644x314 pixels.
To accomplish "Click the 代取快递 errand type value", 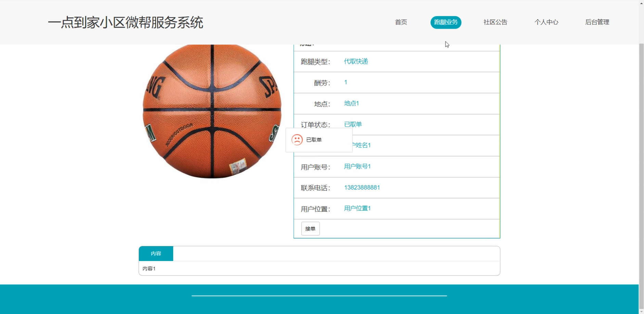I will click(x=356, y=61).
